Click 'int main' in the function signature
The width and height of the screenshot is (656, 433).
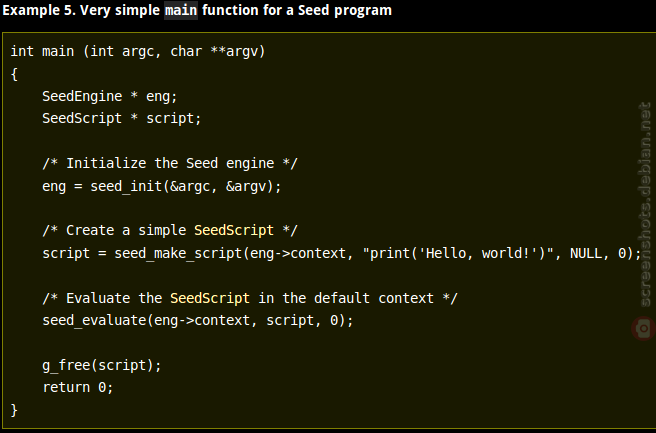42,51
